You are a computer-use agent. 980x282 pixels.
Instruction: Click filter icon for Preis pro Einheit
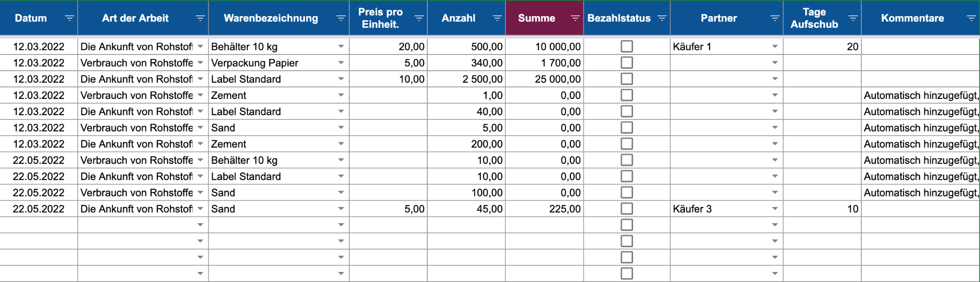pos(419,18)
